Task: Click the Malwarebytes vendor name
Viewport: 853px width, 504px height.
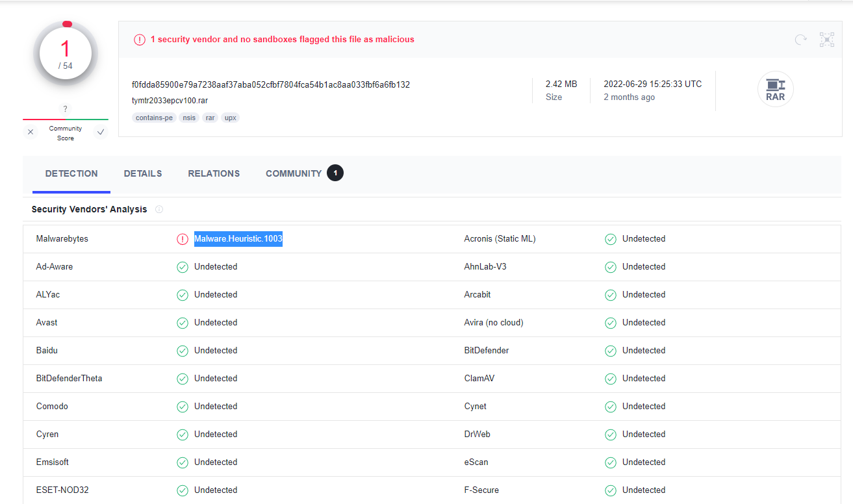Action: tap(62, 239)
